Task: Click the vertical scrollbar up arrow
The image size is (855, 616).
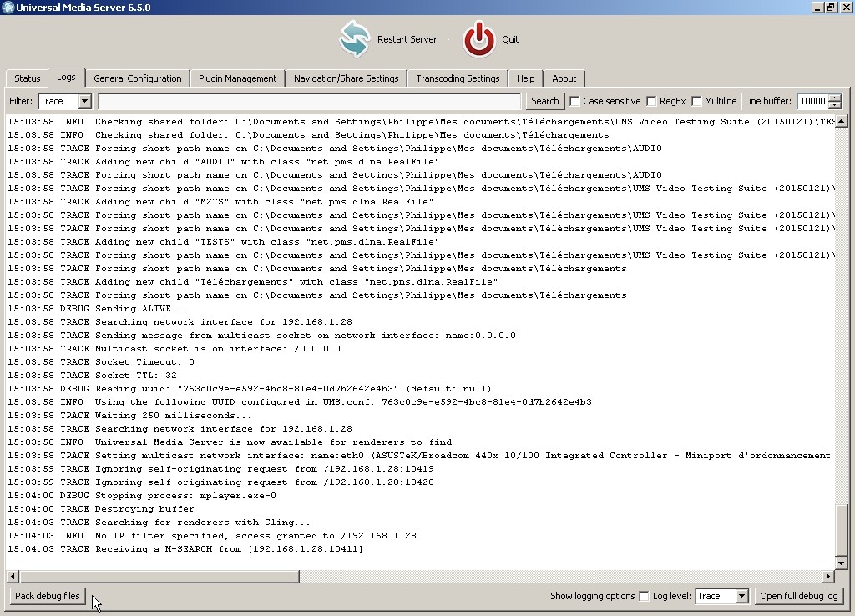Action: (842, 121)
